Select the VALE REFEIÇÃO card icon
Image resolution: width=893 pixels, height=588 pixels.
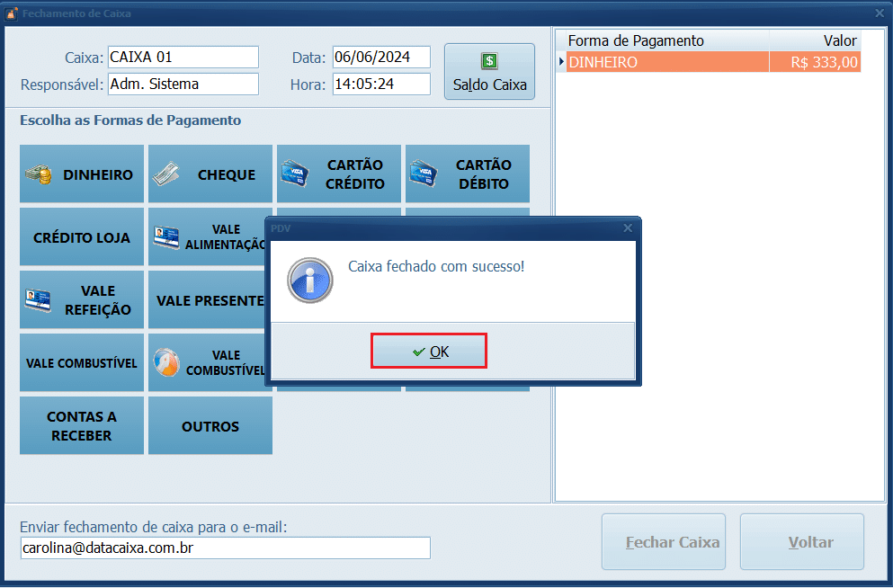click(38, 300)
